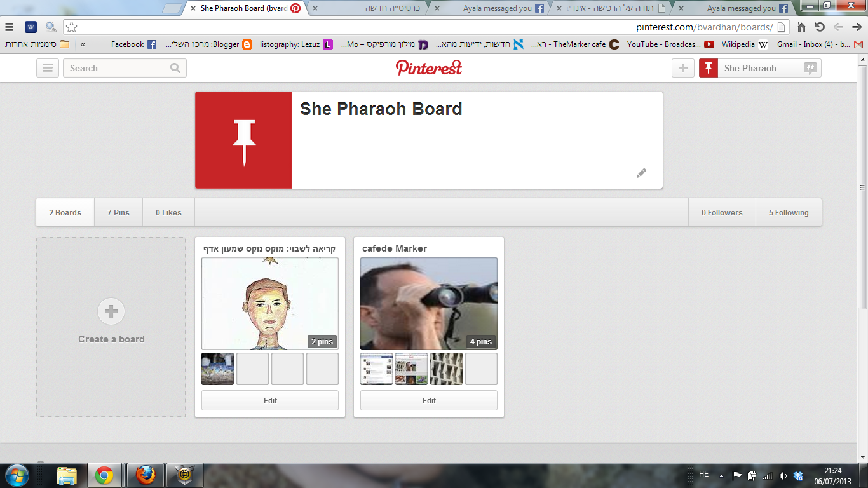868x488 pixels.
Task: Open the קריאה לשבוי board title
Action: point(269,248)
